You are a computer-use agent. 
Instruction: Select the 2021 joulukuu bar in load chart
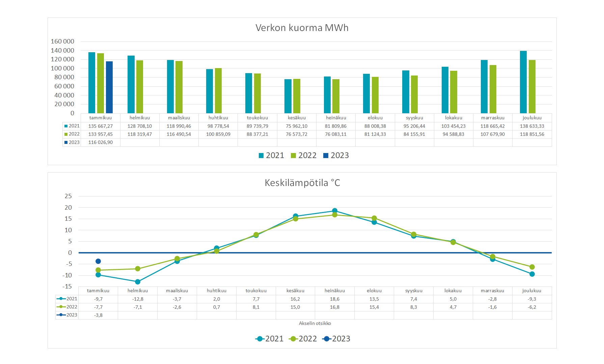(x=523, y=83)
